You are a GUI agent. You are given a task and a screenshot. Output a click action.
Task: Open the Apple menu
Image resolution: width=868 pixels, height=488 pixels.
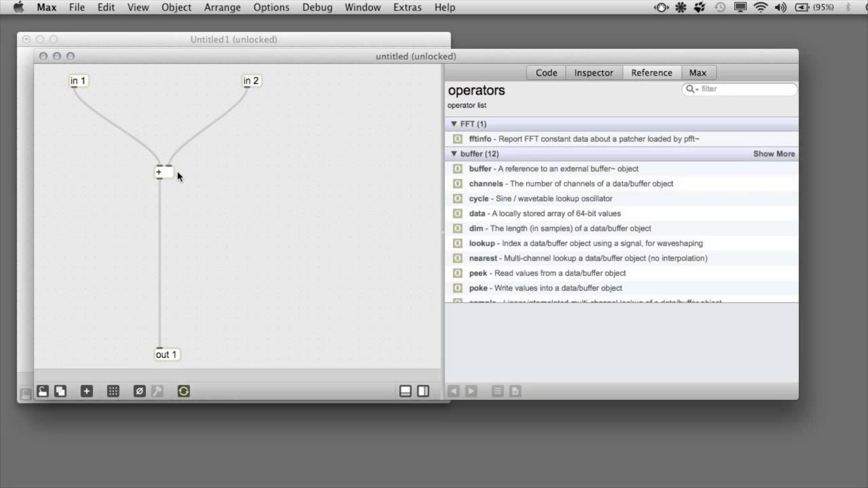[18, 7]
